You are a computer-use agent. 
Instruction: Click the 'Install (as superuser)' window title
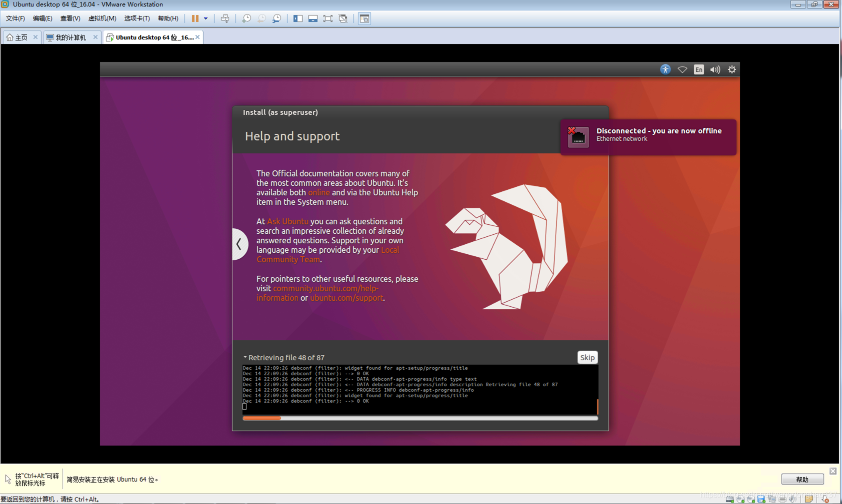[280, 112]
